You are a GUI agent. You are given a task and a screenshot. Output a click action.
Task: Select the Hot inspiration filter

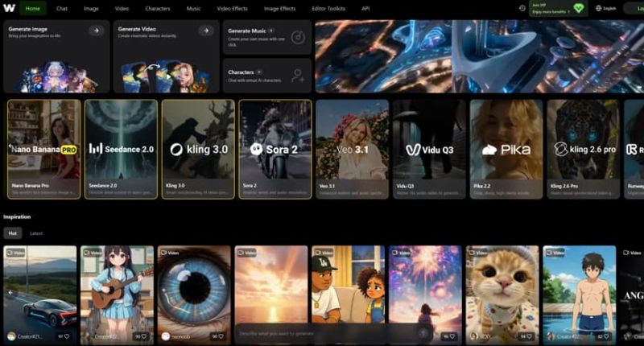pos(13,233)
